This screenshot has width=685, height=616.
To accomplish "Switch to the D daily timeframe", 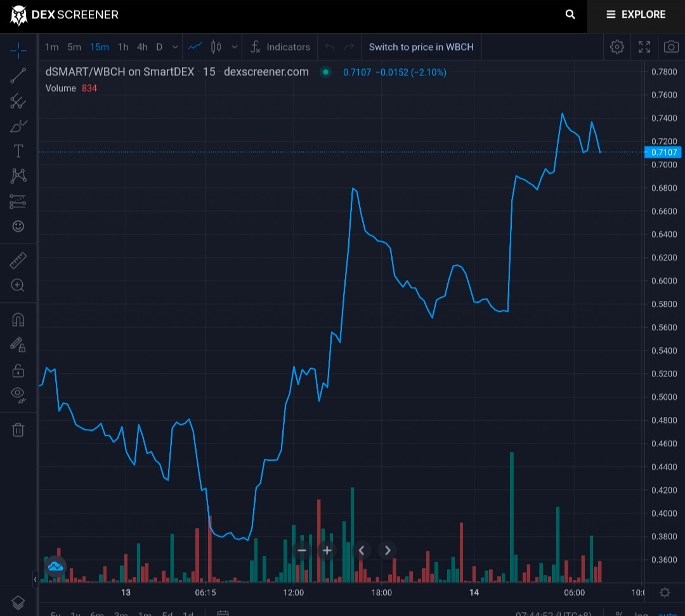I will point(159,47).
